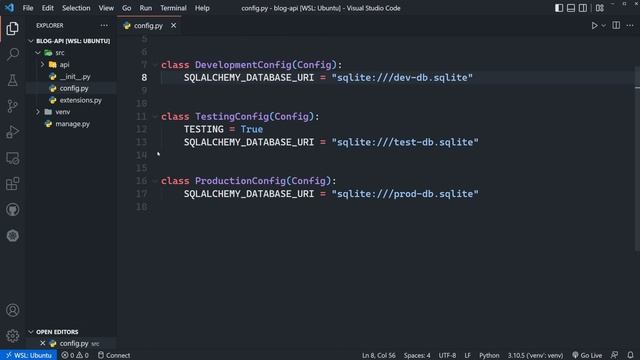
Task: Click the WSL: Ubuntu remote indicator
Action: tap(29, 355)
